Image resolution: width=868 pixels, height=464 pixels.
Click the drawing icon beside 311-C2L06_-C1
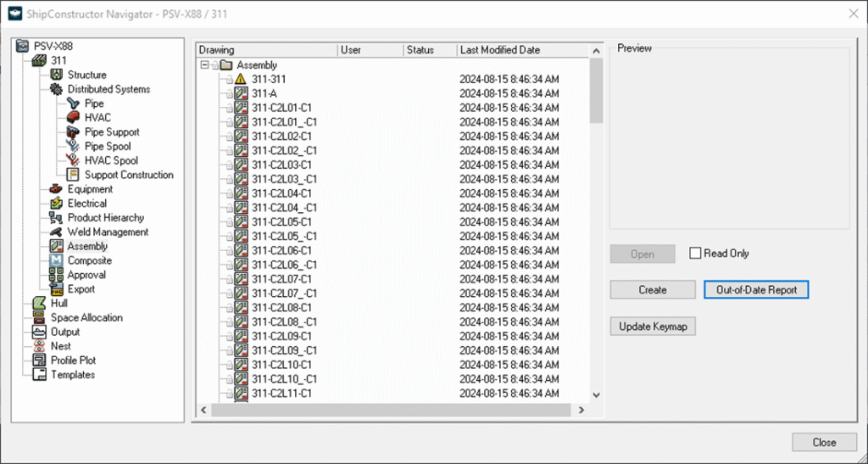pos(240,265)
